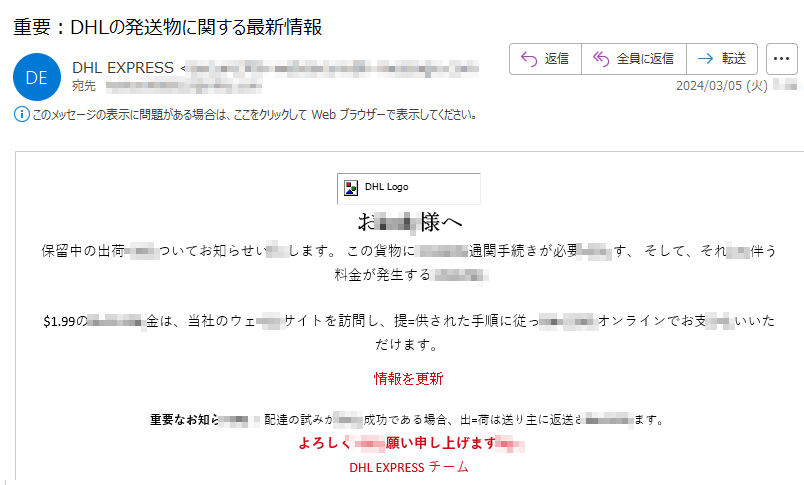The image size is (804, 485).
Task: Click the blue DE sender avatar
Action: pos(37,75)
